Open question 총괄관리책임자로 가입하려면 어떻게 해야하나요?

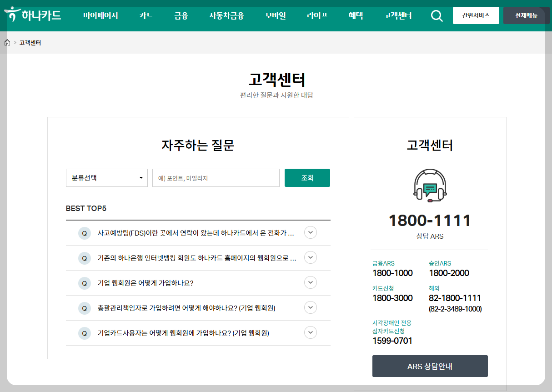point(186,308)
